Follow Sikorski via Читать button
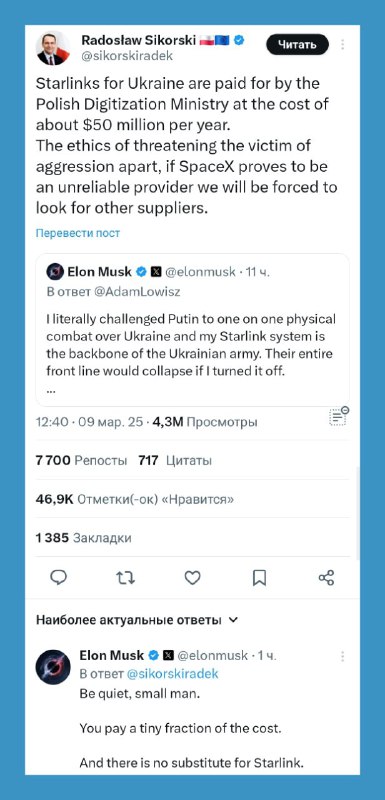This screenshot has width=385, height=800. coord(297,44)
